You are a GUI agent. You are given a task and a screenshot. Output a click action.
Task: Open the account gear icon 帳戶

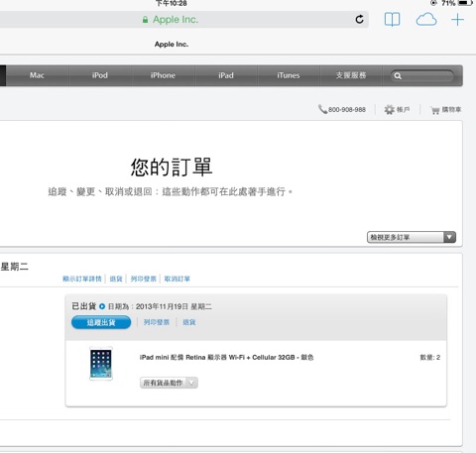click(x=390, y=109)
